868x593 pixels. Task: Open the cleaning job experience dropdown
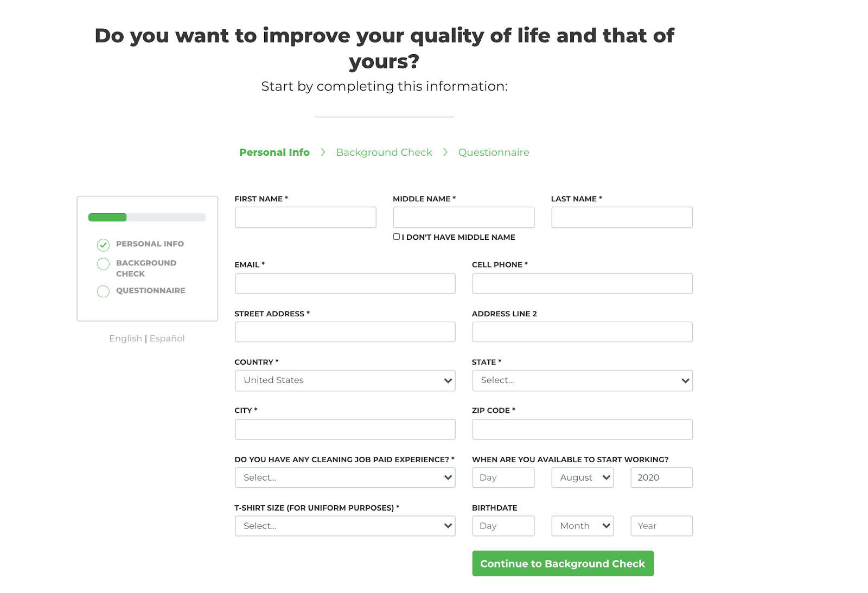pyautogui.click(x=345, y=477)
